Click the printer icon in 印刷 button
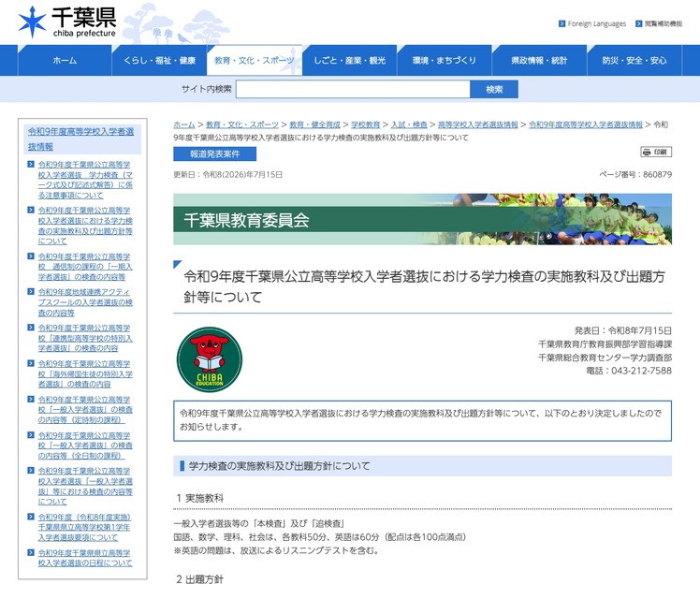The image size is (700, 599). pos(647,153)
